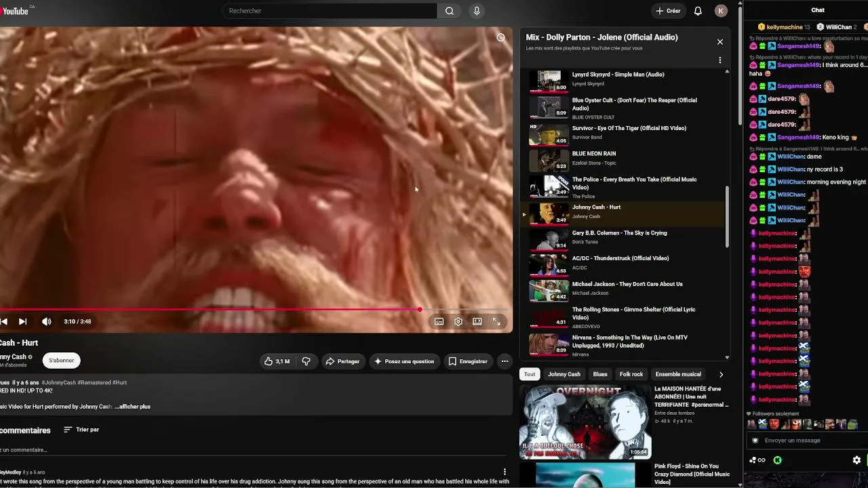
Task: Like the video with thumbs up
Action: click(x=277, y=361)
